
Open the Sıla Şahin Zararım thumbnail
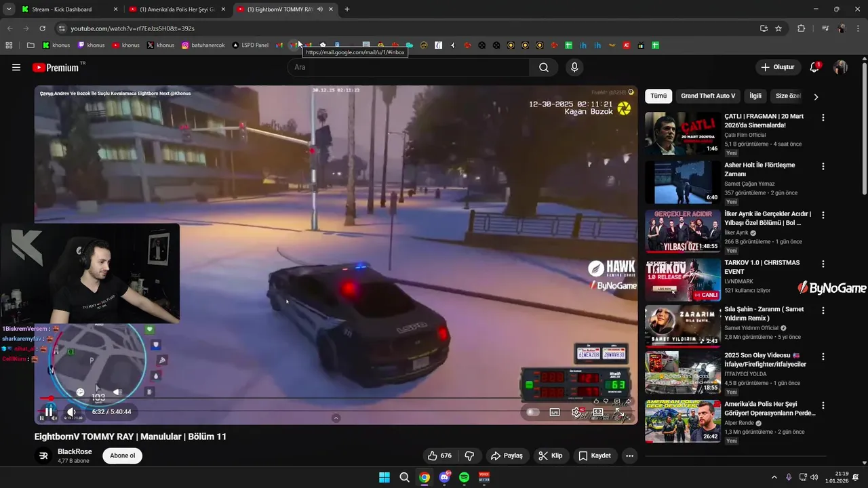[683, 326]
